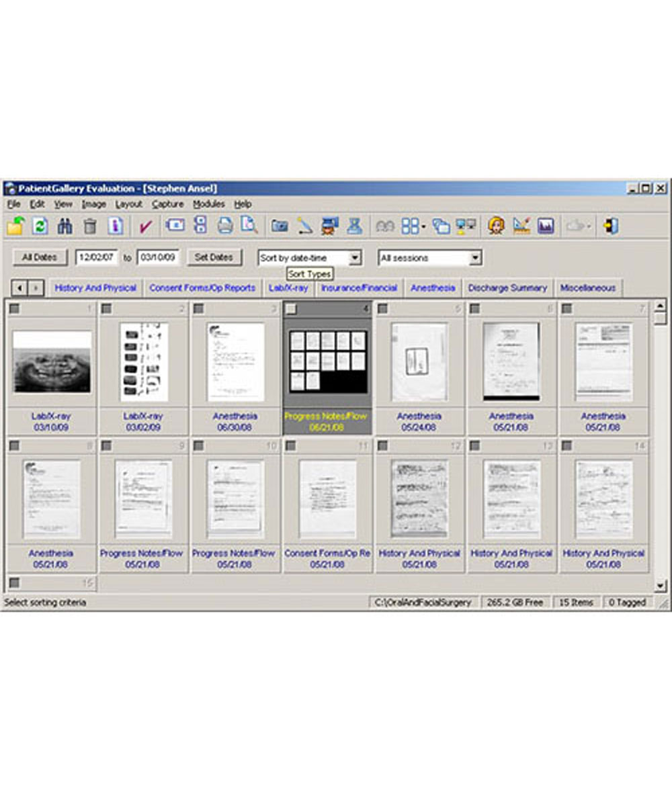Expand the thumbnail grid layout dropdown arrow
The width and height of the screenshot is (672, 790).
point(423,227)
